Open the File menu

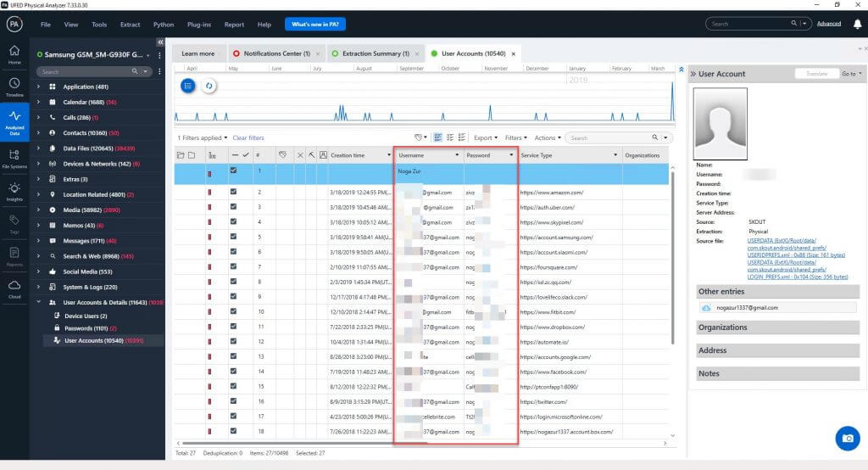[46, 25]
